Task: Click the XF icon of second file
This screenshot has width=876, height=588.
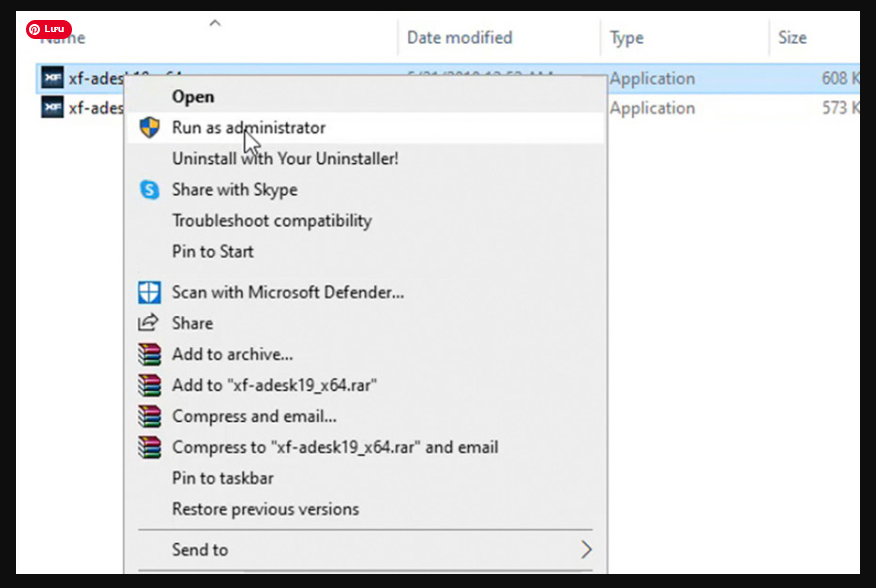Action: pyautogui.click(x=52, y=108)
